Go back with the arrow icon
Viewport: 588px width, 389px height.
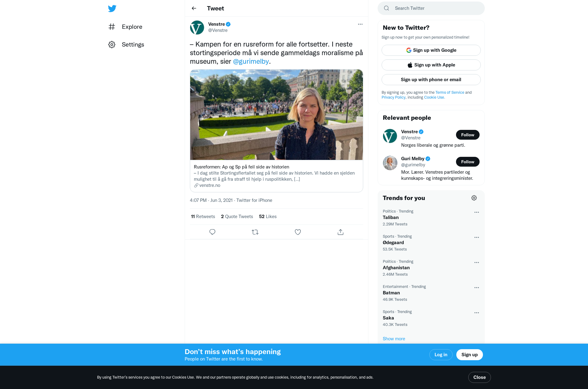(x=194, y=8)
